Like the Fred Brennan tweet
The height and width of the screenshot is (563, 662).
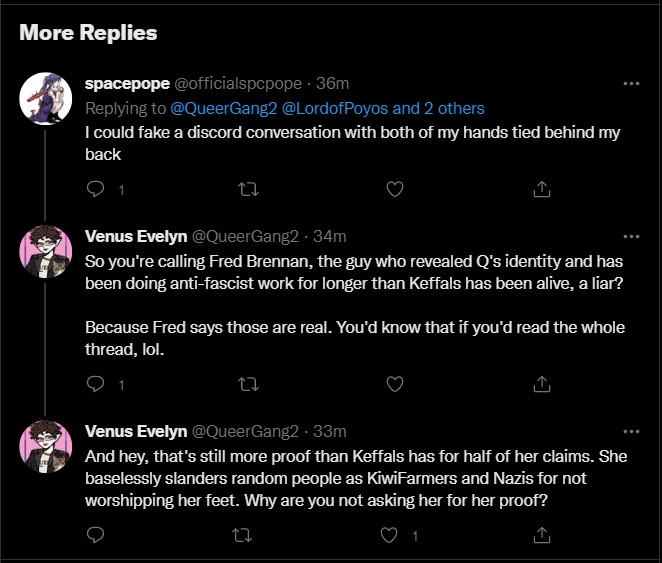(x=394, y=383)
